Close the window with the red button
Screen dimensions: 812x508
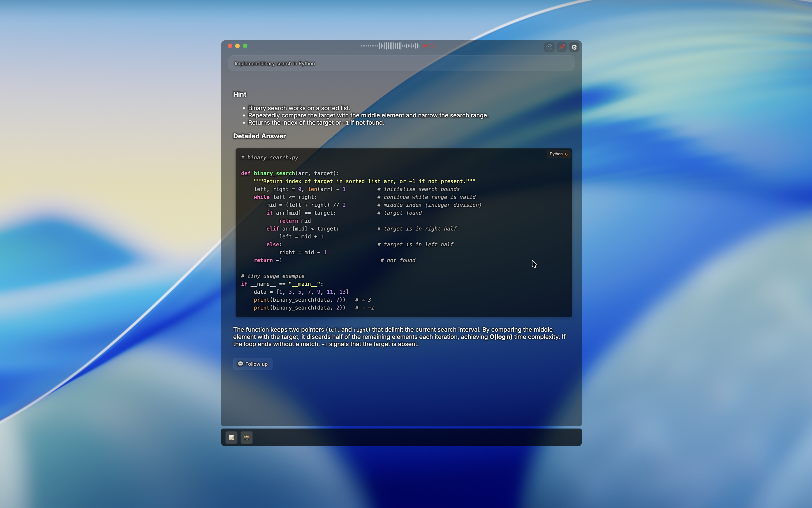pyautogui.click(x=230, y=46)
